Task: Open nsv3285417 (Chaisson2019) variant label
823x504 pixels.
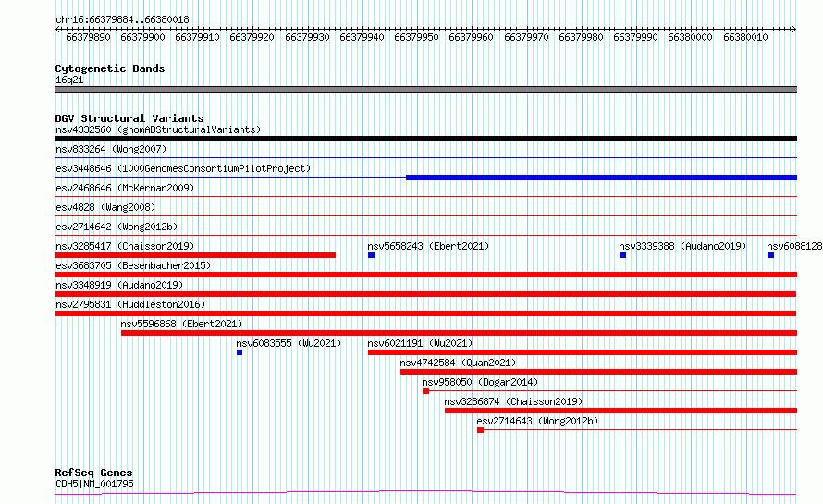Action: point(125,246)
